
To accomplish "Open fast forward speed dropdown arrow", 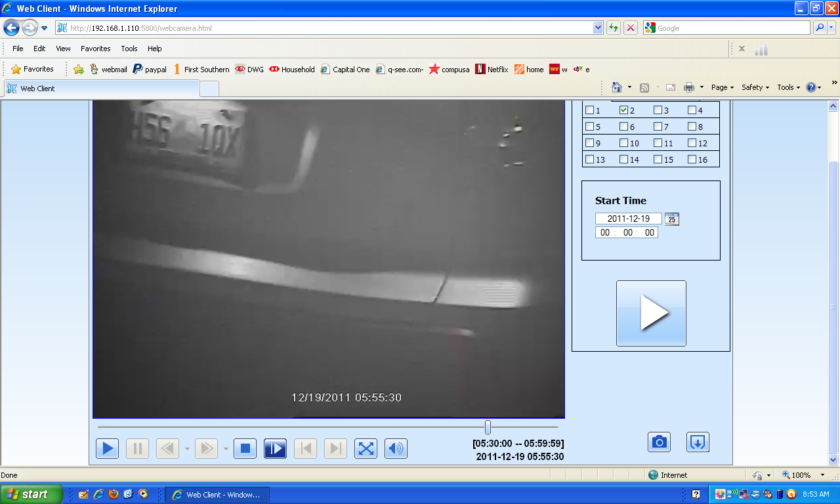I will pyautogui.click(x=226, y=450).
